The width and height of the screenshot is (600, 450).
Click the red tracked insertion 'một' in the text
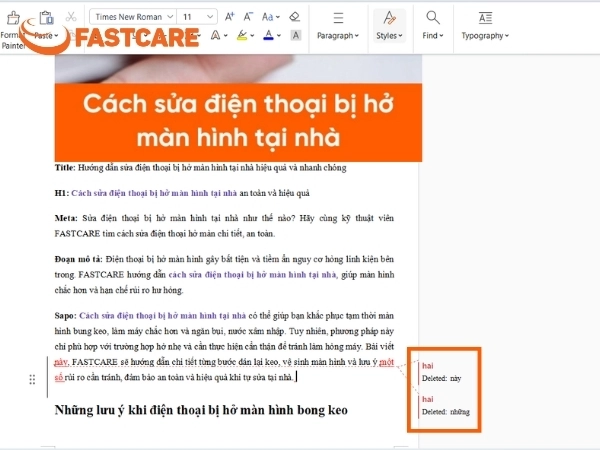click(x=386, y=362)
